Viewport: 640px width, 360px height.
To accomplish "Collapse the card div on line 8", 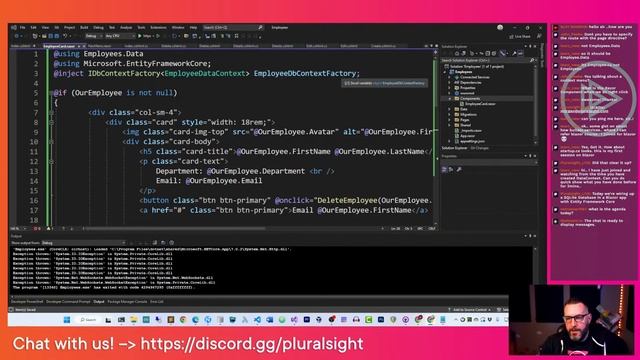I will (51, 122).
